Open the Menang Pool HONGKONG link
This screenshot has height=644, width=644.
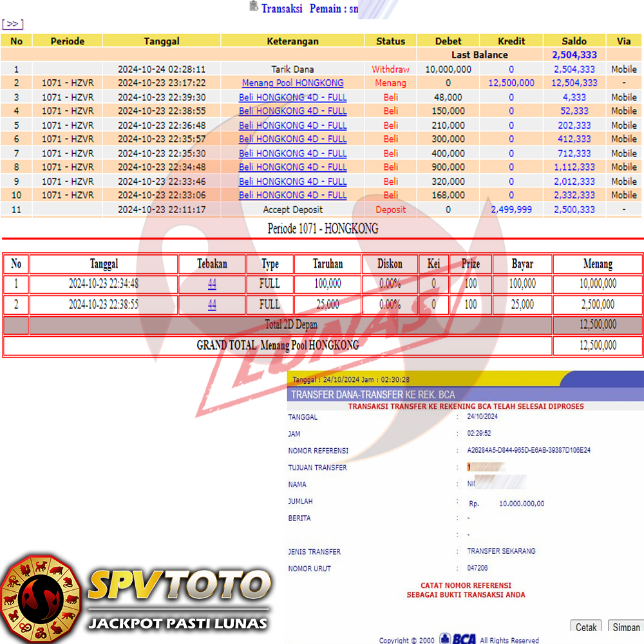point(292,83)
